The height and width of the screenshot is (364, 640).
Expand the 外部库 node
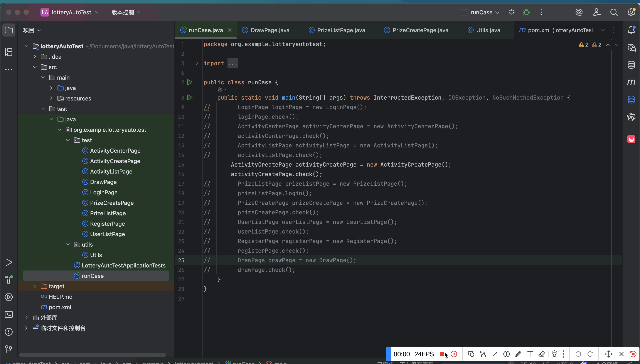pos(27,317)
